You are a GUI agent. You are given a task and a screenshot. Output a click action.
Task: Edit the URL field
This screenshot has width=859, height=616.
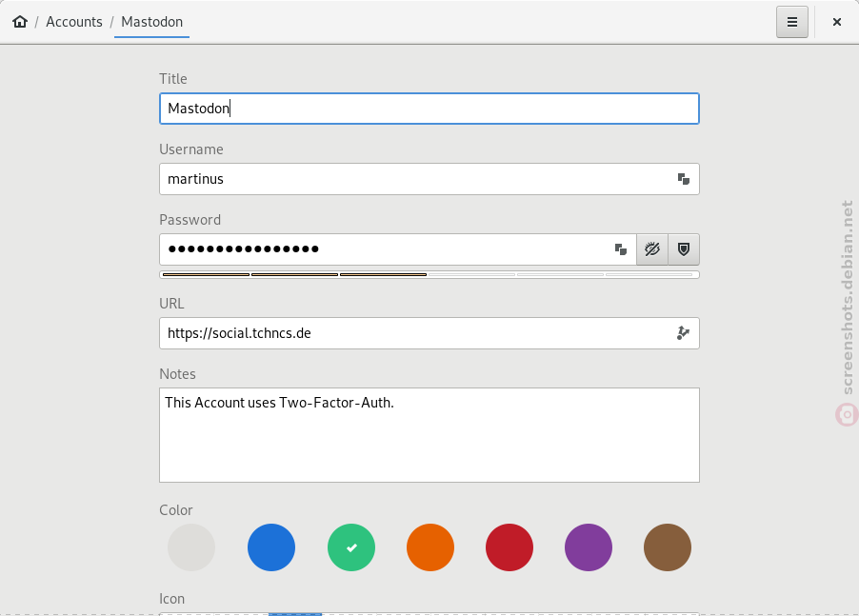[429, 333]
